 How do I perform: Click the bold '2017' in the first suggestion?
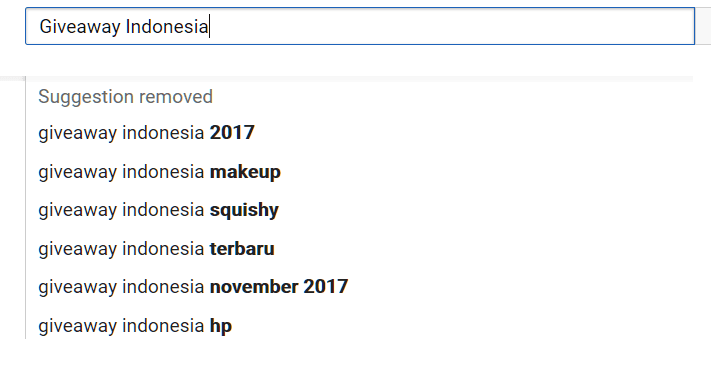click(232, 132)
